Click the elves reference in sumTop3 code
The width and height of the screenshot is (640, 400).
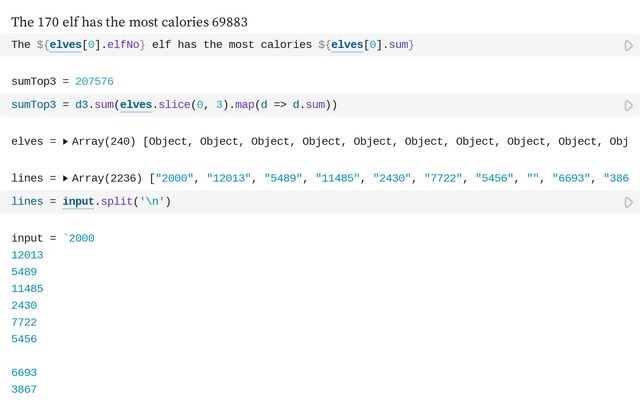pyautogui.click(x=139, y=104)
